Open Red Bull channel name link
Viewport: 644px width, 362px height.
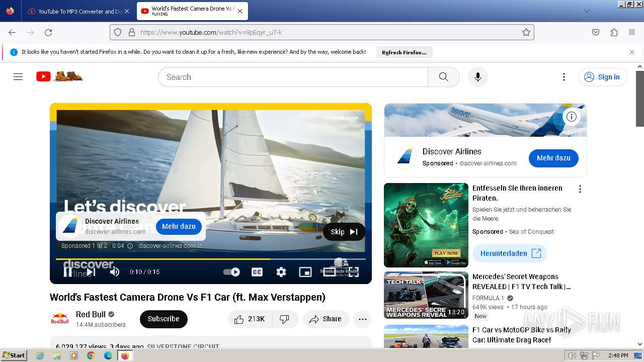91,314
